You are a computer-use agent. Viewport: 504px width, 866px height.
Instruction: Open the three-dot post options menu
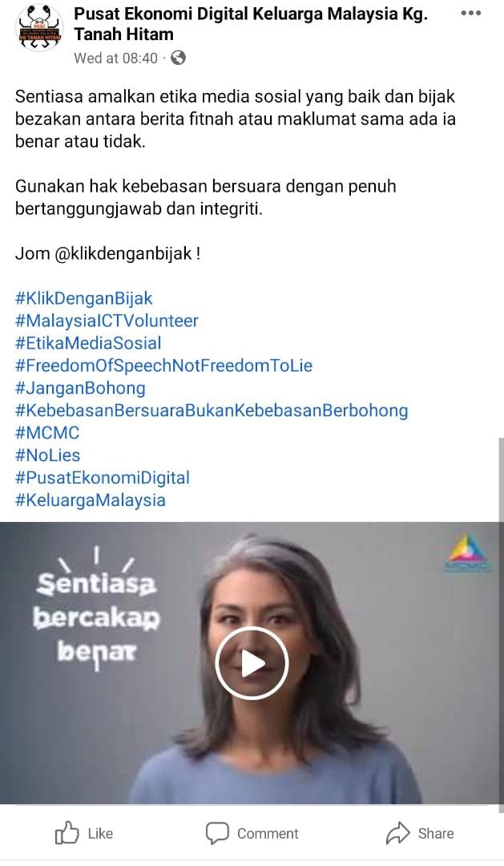pos(470,14)
